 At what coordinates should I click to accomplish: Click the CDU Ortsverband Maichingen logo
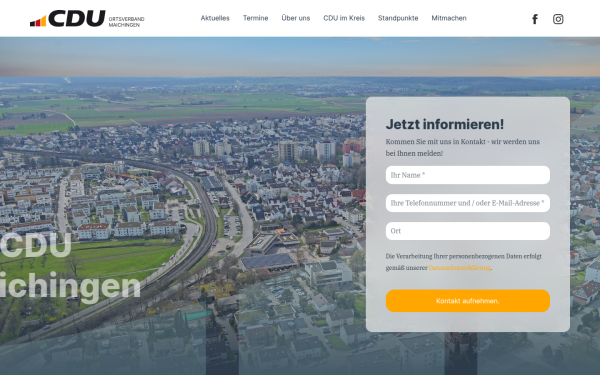pyautogui.click(x=87, y=18)
